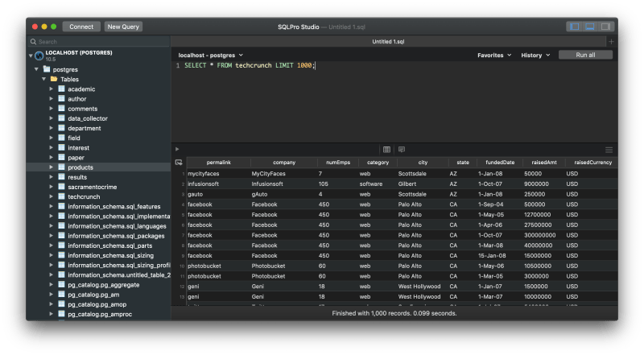Sort by the fundedDate column header
This screenshot has height=355, width=644.
pyautogui.click(x=500, y=163)
